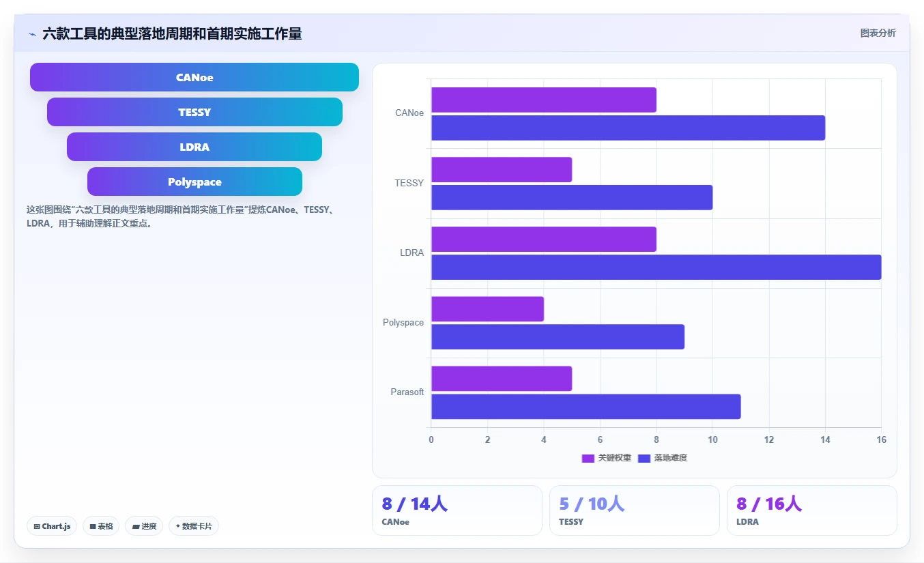Click the LDRA y-axis label
The width and height of the screenshot is (924, 563).
click(412, 252)
